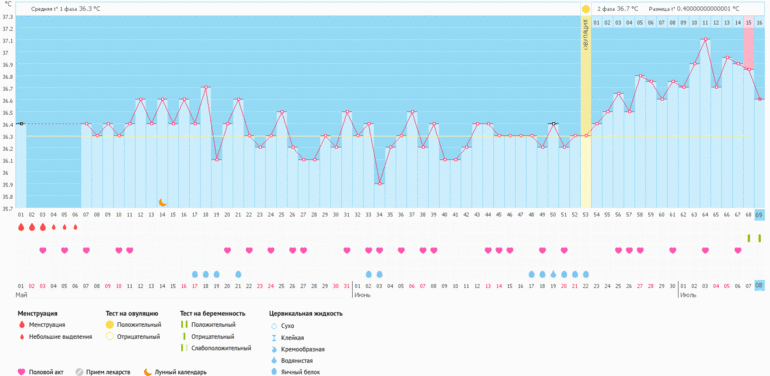Click the heart icon on cycle day 56
Image resolution: width=770 pixels, height=376 pixels.
click(618, 250)
